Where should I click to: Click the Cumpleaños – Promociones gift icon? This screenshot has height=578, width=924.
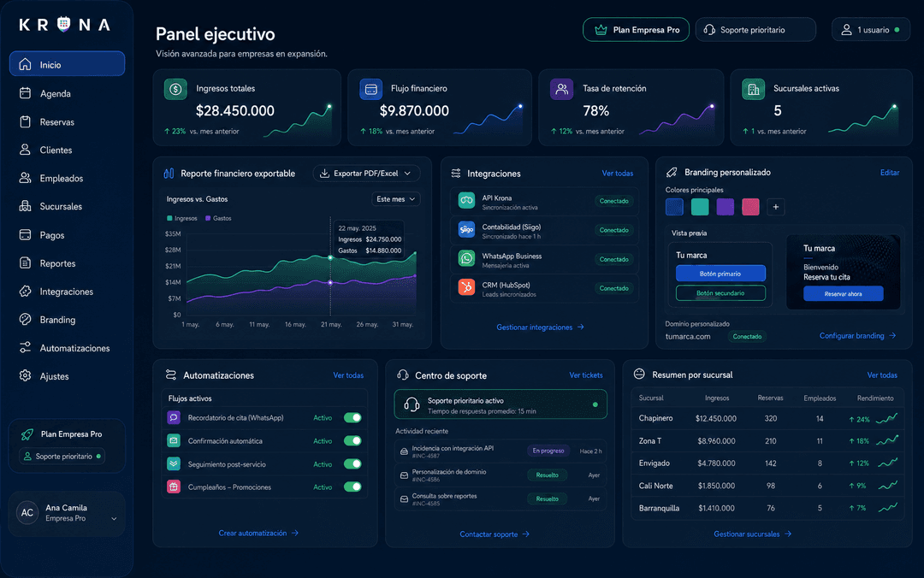pos(174,487)
